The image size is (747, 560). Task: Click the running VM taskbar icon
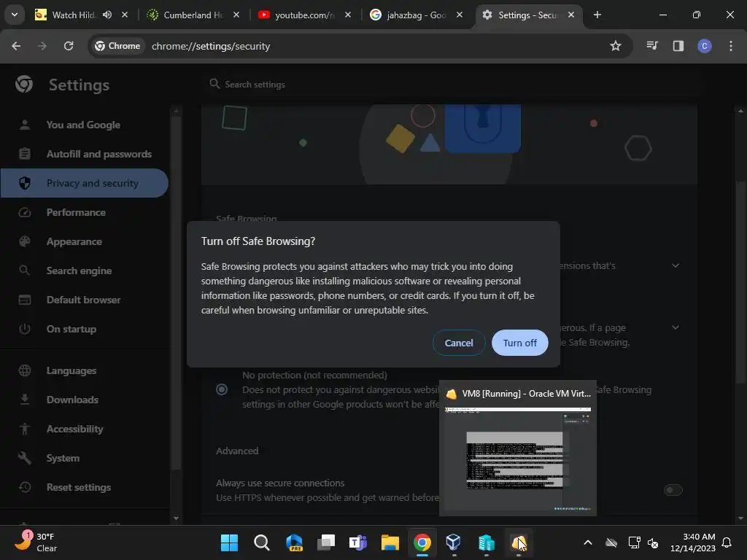[x=519, y=542]
